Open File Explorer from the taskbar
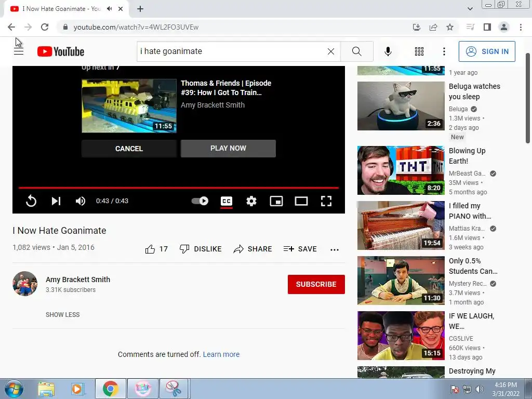This screenshot has height=399, width=532. coord(46,389)
